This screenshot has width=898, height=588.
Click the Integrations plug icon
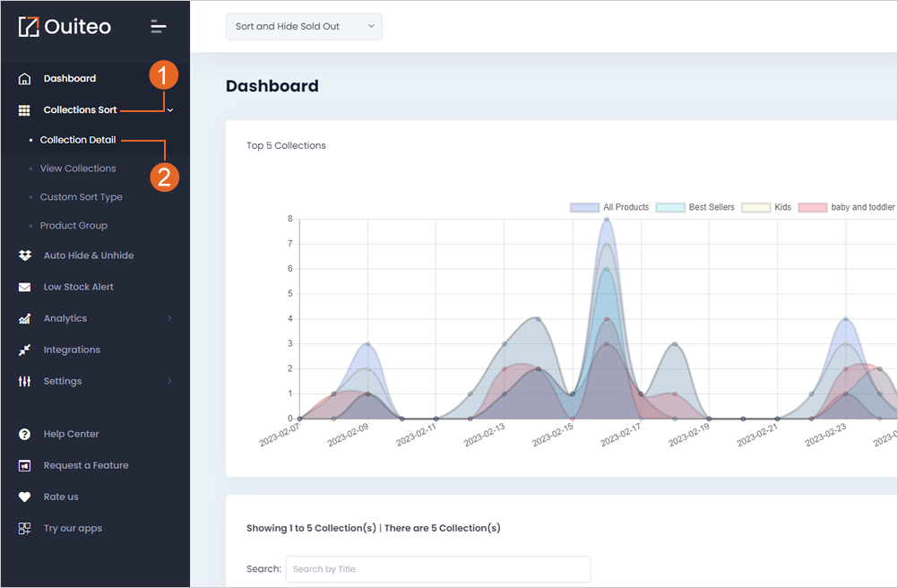pos(24,350)
